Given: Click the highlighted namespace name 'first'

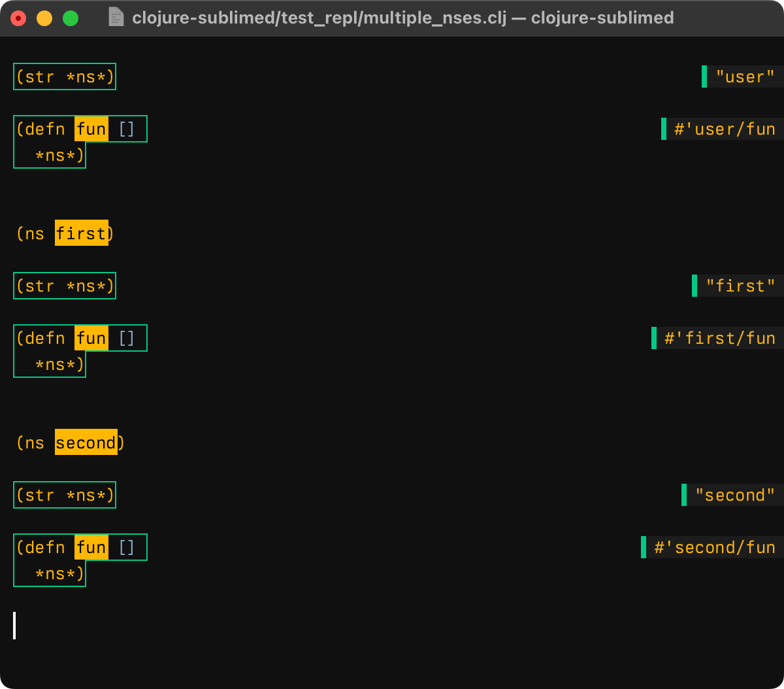Looking at the screenshot, I should pyautogui.click(x=81, y=233).
